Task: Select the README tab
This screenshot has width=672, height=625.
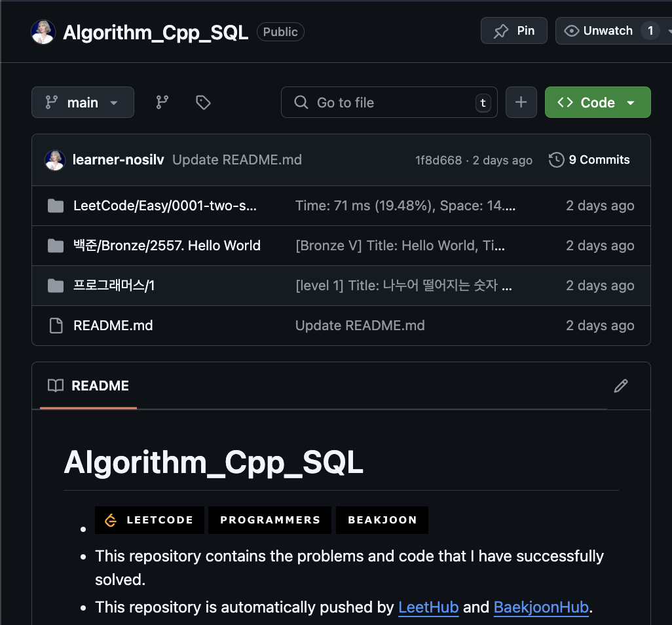Action: [88, 386]
